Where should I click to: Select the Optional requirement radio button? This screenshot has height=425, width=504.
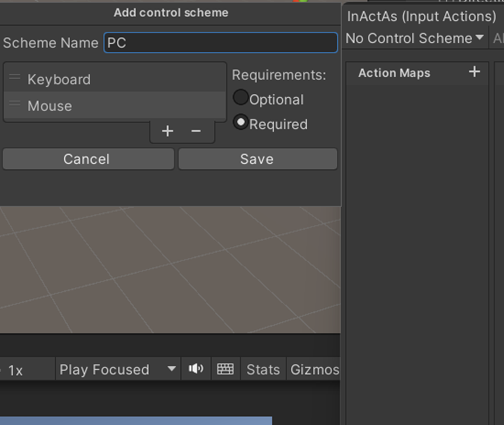coord(241,97)
